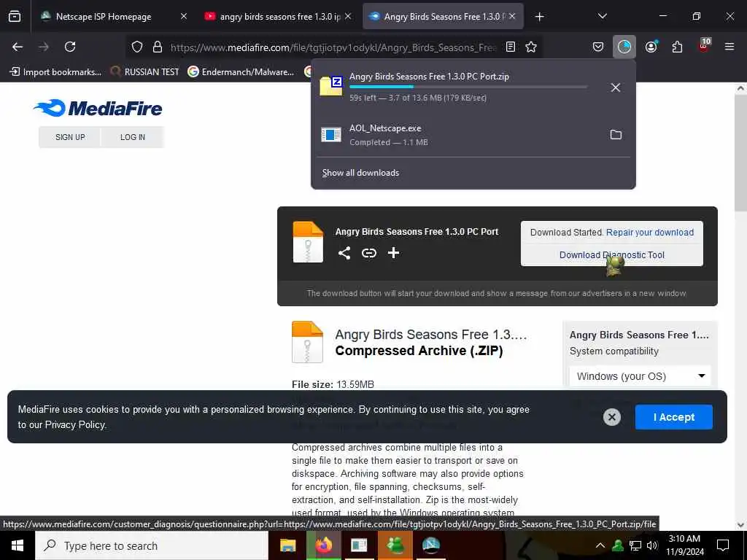Add file to MediaFire account with plus
The height and width of the screenshot is (560, 747).
point(393,253)
